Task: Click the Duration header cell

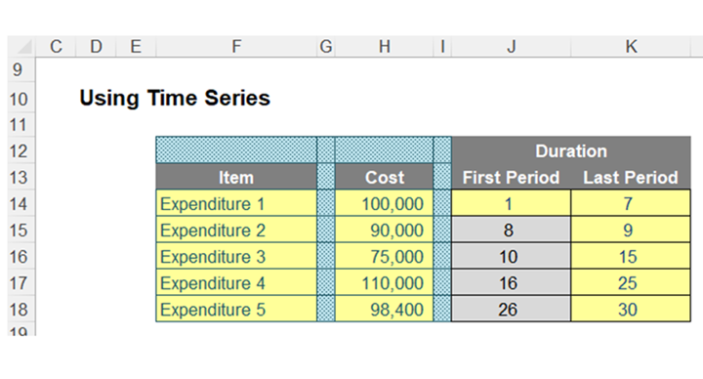Action: (571, 151)
